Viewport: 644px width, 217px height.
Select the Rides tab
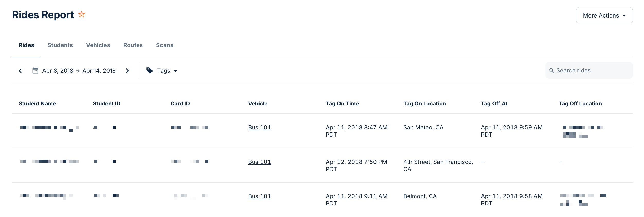point(26,45)
